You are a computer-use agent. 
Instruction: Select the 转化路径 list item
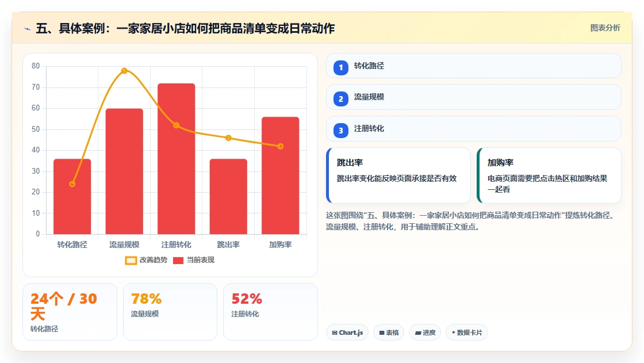pos(474,66)
